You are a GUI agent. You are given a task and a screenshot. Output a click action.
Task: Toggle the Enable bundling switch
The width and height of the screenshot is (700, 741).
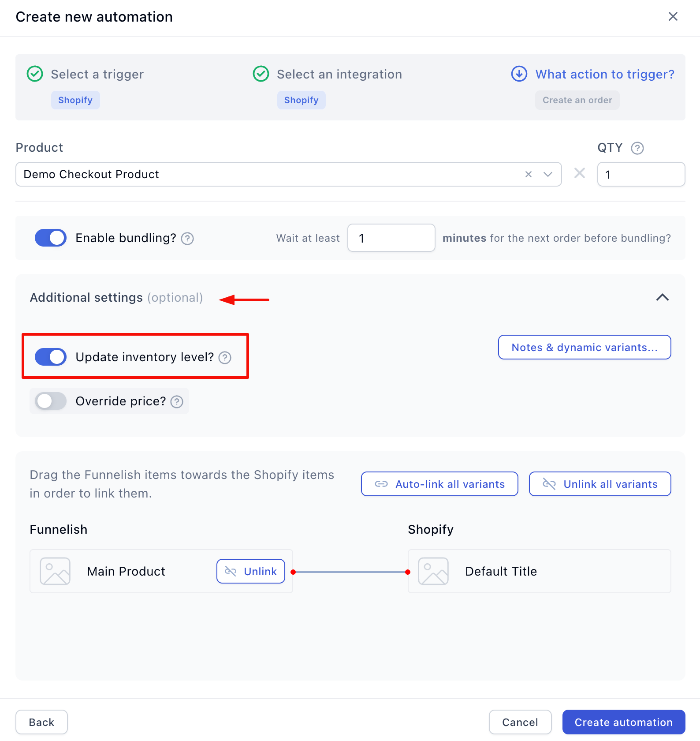click(x=51, y=238)
